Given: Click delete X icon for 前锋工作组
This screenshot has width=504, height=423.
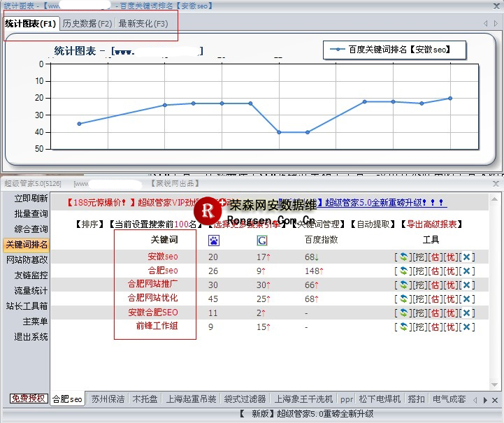Looking at the screenshot, I should (468, 327).
